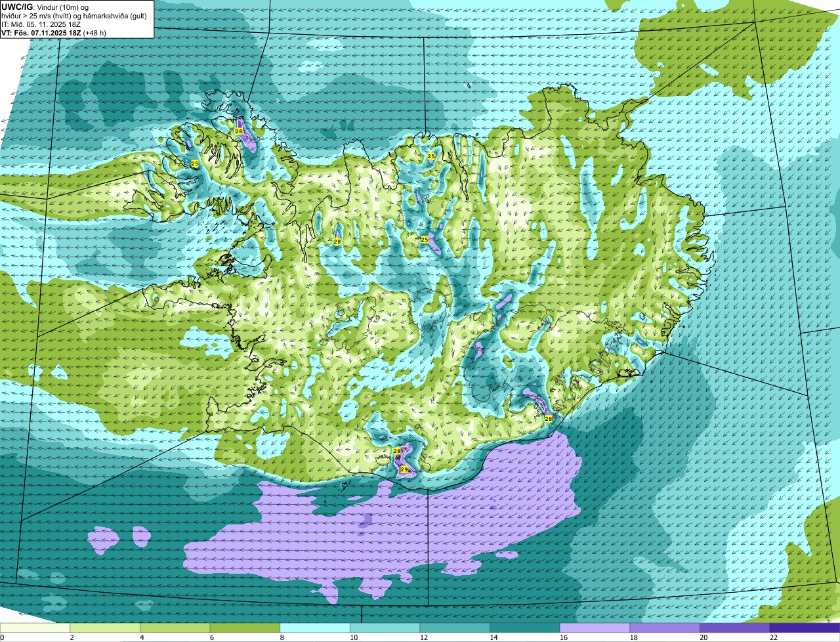Pick the 8–10 m/s pale cyan swatch
840x642 pixels.
tap(315, 628)
